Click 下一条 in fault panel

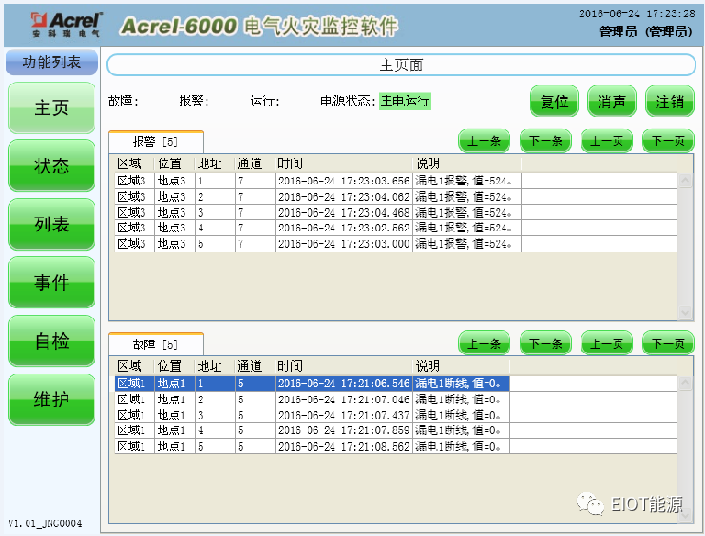[545, 344]
